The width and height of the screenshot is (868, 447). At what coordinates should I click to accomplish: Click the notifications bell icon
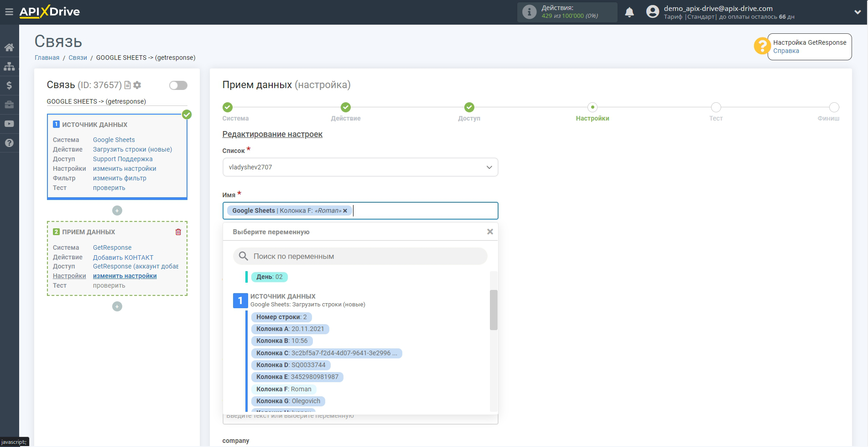click(x=629, y=12)
